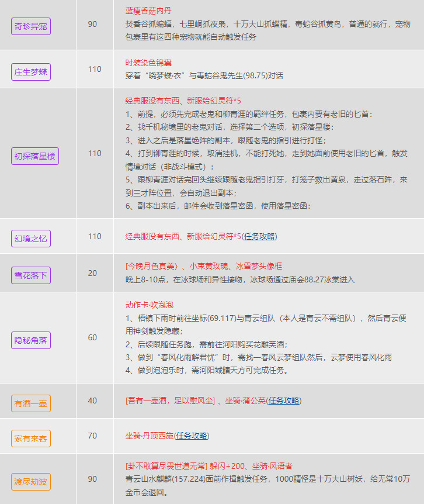Viewport: 424px width, 504px height.
Task: Click the line 晚上8-10点，在冰球场和异性接吻
Action: point(240,279)
